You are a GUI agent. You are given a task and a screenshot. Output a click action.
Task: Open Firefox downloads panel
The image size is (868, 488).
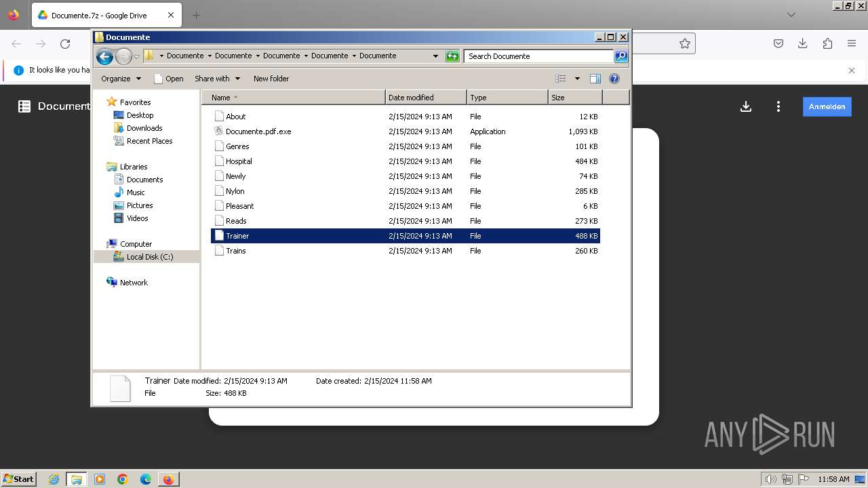click(x=803, y=43)
